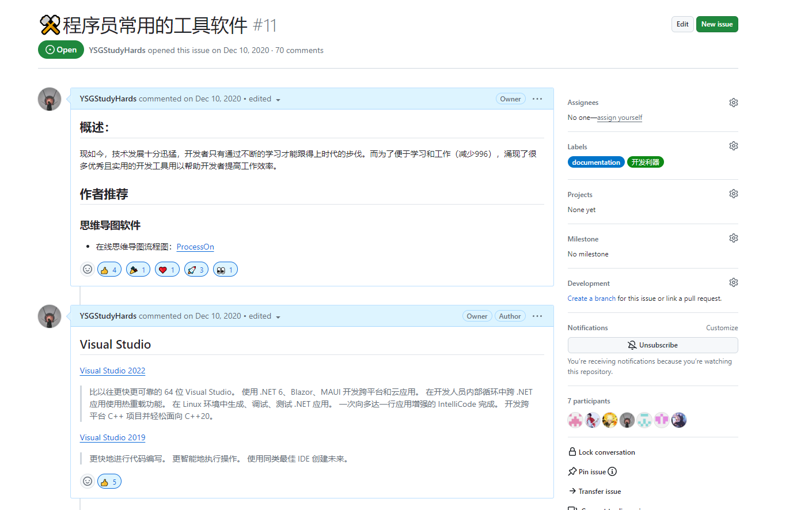Viewport: 812px width, 510px height.
Task: Open the Development settings gear
Action: click(733, 282)
